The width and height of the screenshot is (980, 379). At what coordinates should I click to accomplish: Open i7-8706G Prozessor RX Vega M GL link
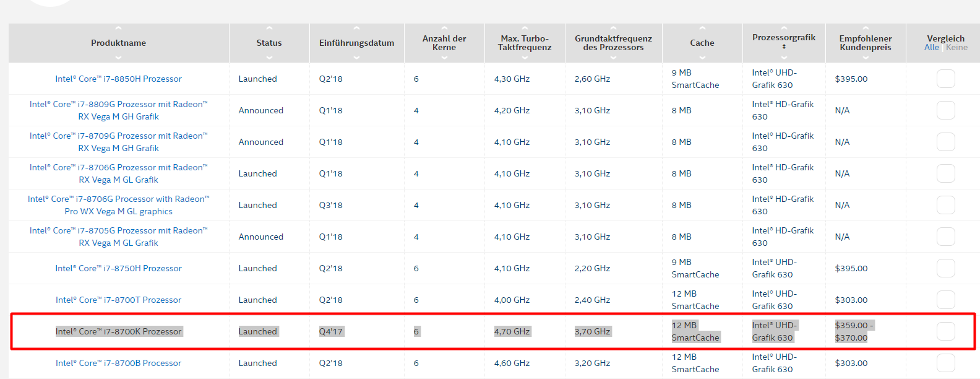pyautogui.click(x=118, y=173)
